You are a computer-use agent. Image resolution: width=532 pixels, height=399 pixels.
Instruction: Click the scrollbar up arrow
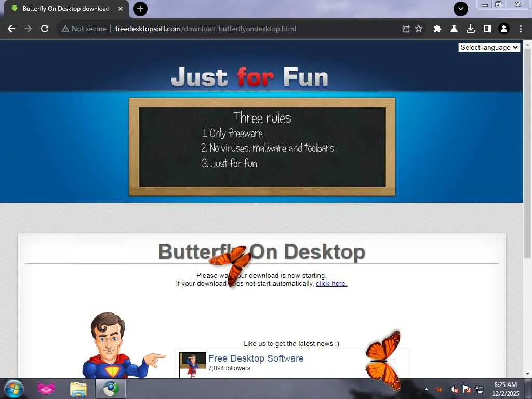(527, 44)
